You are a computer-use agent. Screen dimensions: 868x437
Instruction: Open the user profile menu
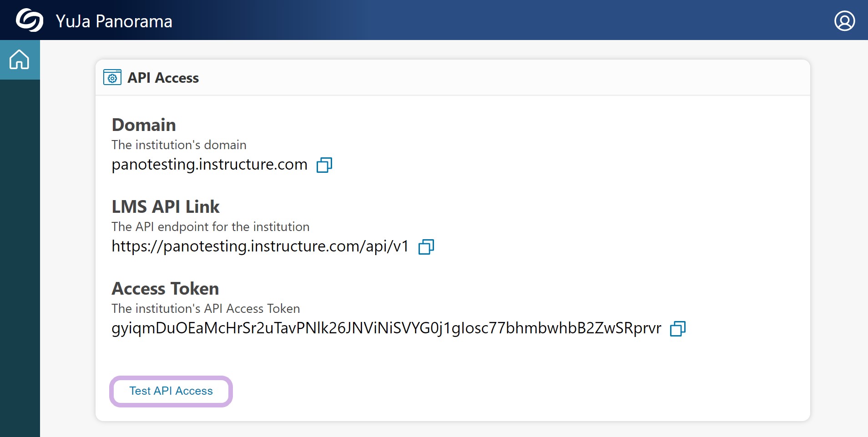(x=844, y=20)
